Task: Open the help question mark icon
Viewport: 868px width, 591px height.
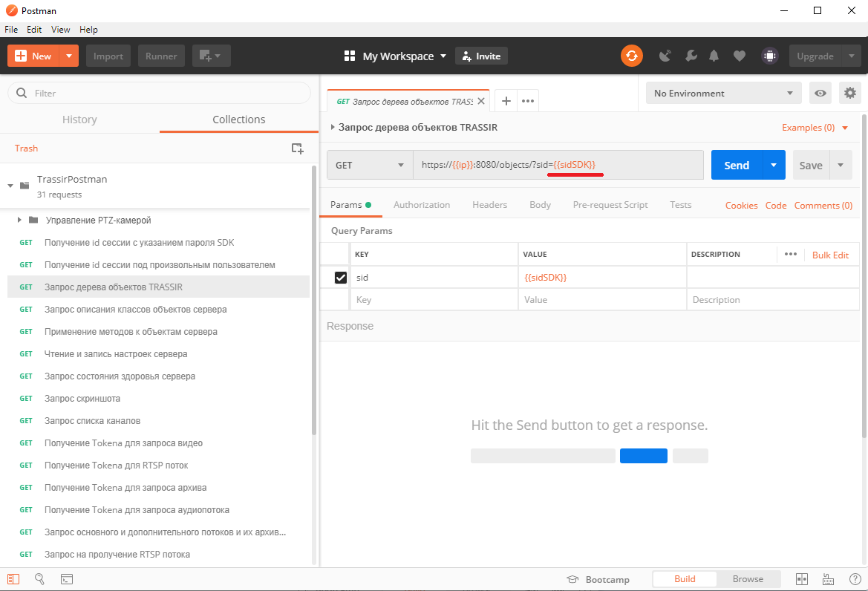Action: (855, 579)
